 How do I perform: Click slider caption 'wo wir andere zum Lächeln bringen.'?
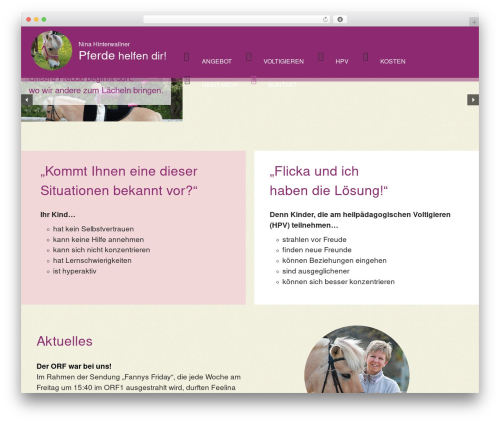[x=96, y=91]
